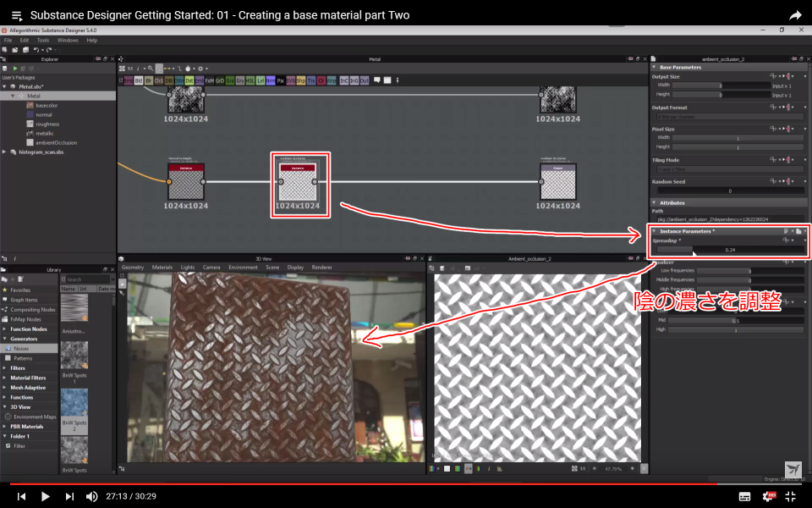
Task: Add a Distance node (Dst)
Action: point(189,81)
